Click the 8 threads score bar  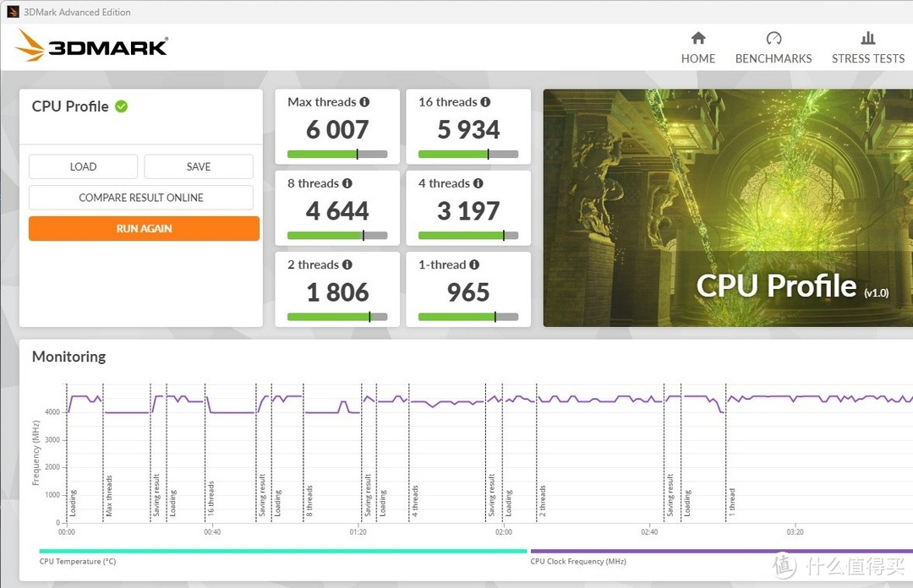337,236
